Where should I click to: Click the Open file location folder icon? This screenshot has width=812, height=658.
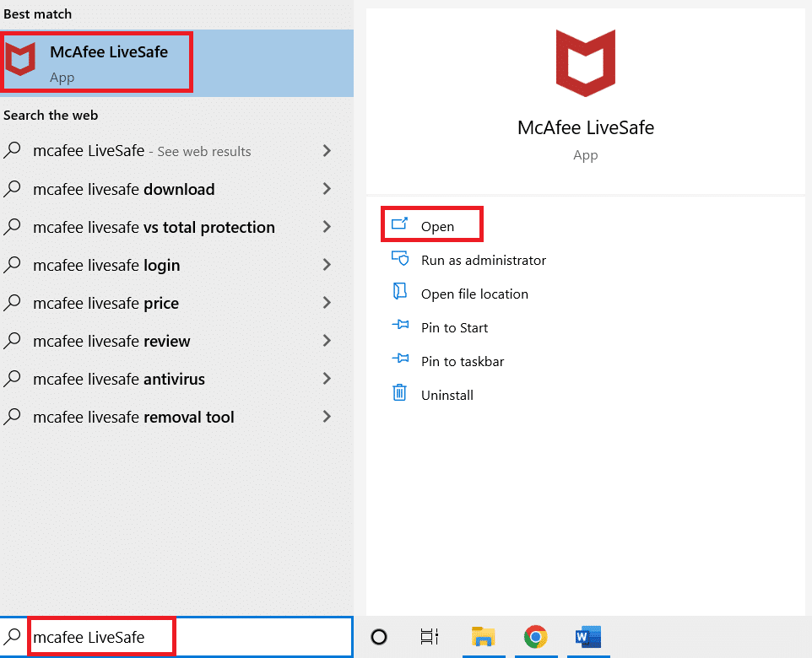399,291
